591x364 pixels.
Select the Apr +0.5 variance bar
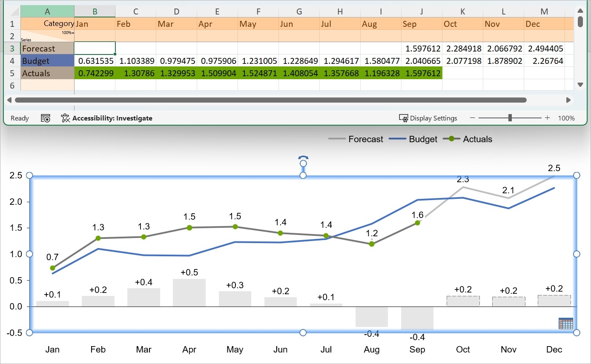tap(189, 293)
